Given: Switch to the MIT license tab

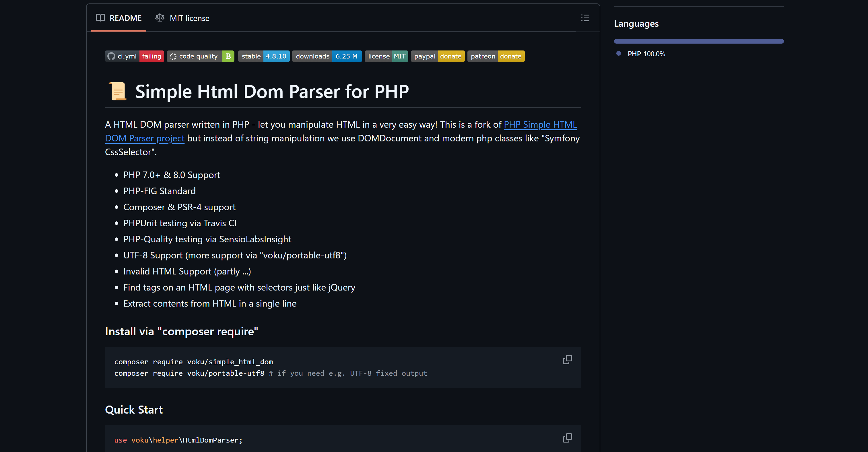Looking at the screenshot, I should (x=182, y=18).
